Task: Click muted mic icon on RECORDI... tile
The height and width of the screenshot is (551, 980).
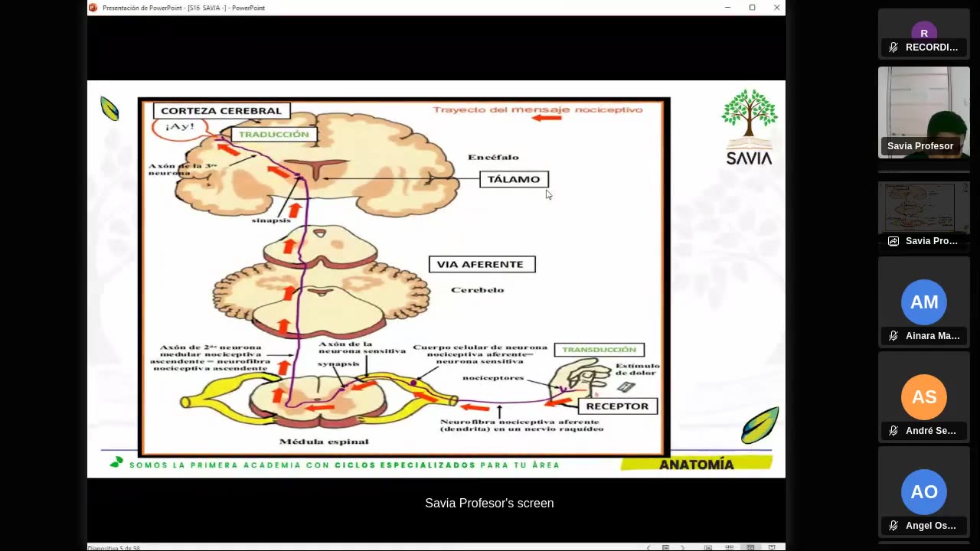Action: [893, 47]
